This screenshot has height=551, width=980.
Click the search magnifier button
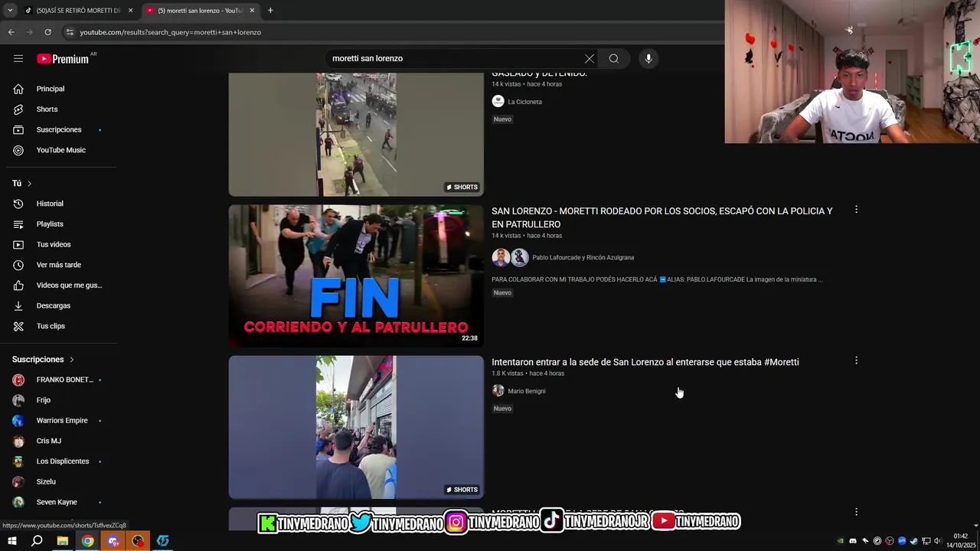(x=614, y=58)
